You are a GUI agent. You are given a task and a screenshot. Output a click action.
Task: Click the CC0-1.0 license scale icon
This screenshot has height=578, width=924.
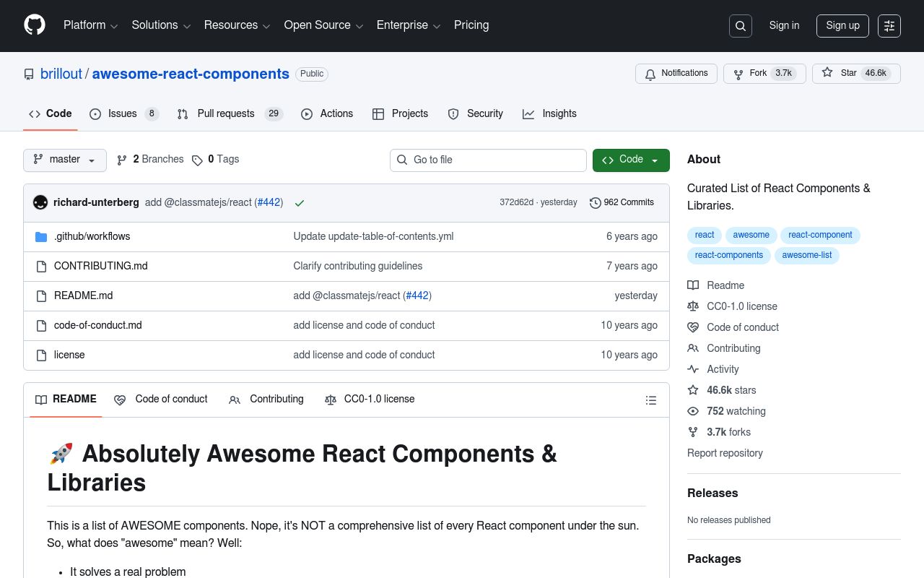click(x=693, y=306)
